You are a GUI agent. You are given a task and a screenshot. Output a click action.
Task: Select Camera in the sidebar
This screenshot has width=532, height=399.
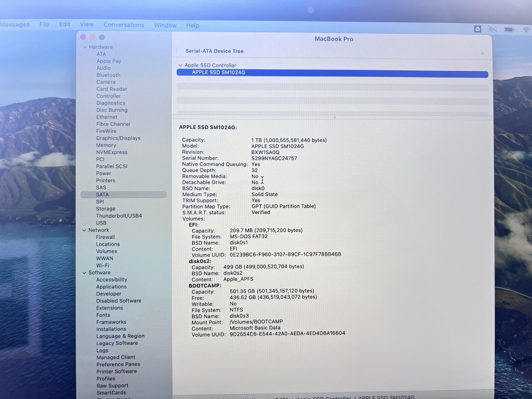point(106,82)
